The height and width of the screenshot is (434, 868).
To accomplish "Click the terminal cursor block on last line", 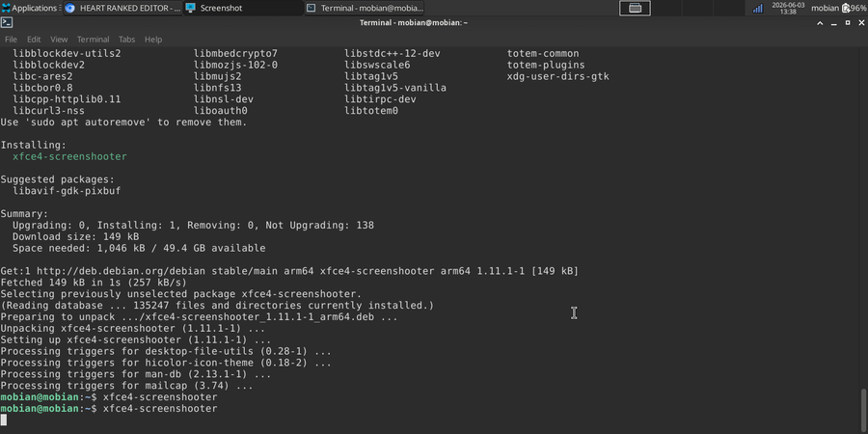I will [3, 420].
